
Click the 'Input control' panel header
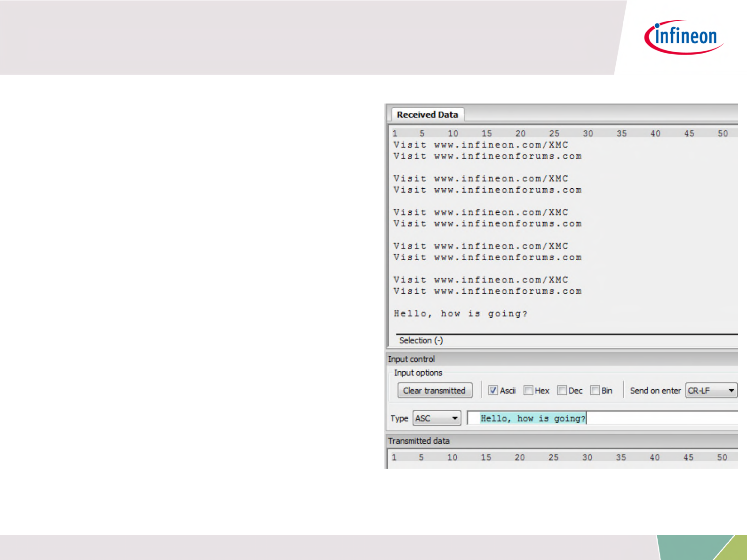(x=562, y=359)
